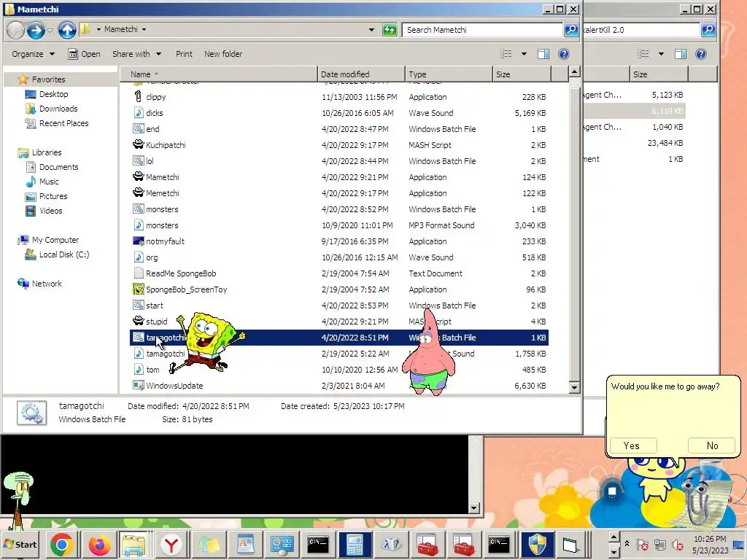This screenshot has width=747, height=560.
Task: Go up one folder level arrow
Action: point(67,30)
